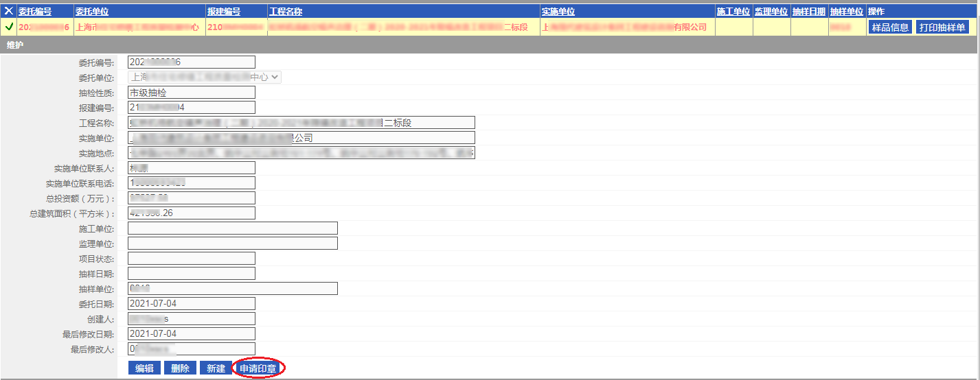Sort by 抽样日期 column header
The image size is (980, 380).
(x=809, y=12)
